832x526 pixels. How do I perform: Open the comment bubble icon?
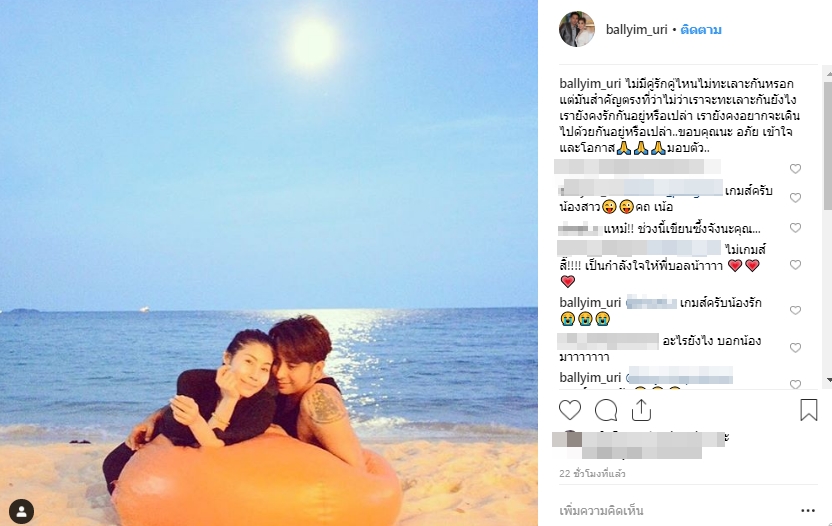[605, 410]
